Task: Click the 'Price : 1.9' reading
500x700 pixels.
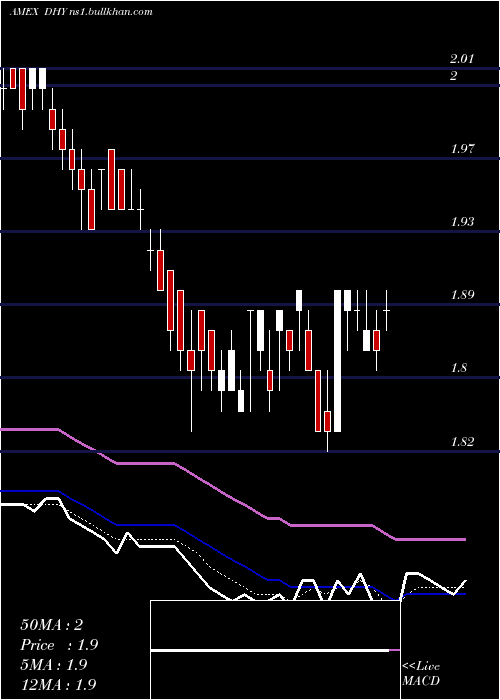Action: point(59,645)
